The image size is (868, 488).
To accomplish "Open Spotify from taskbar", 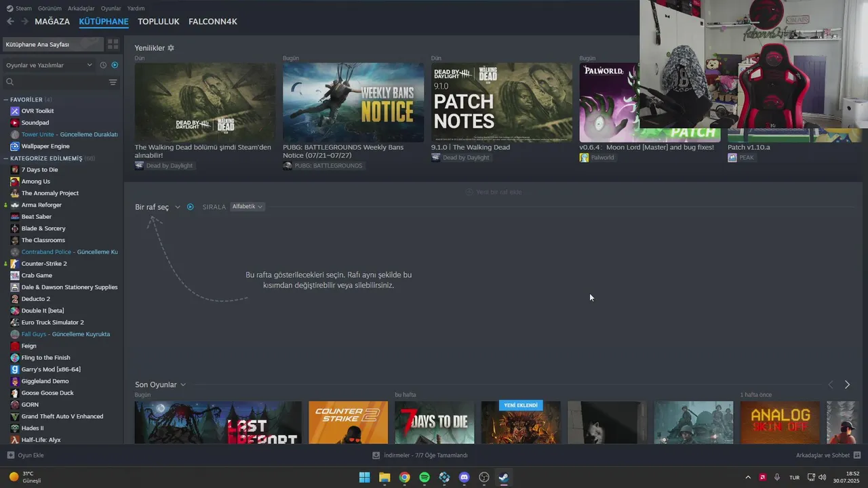I will (x=425, y=477).
